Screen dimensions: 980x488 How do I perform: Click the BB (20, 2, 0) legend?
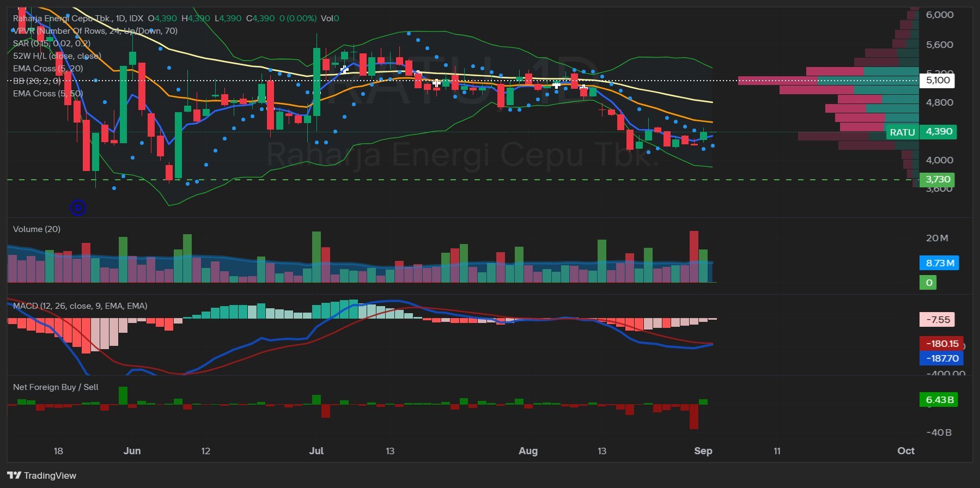coord(37,81)
